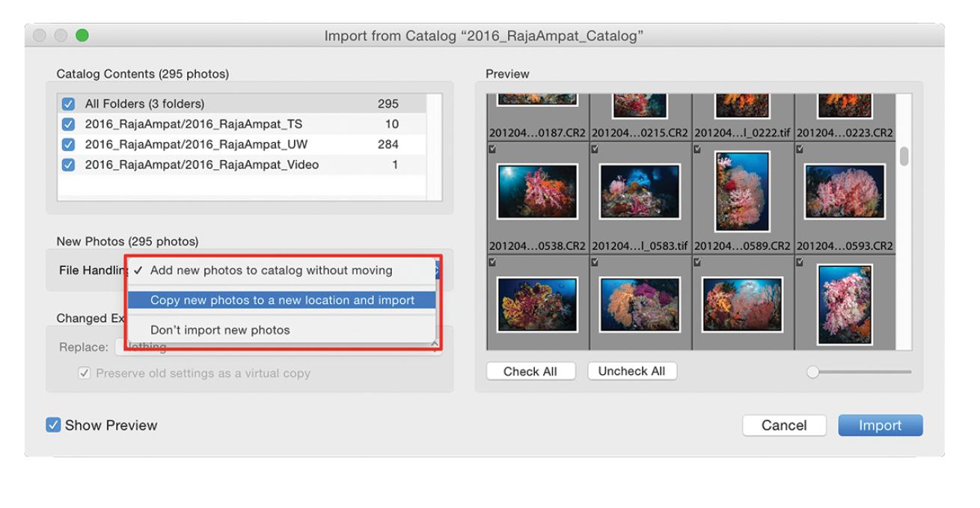Click the File Handling dropdown arrow
The width and height of the screenshot is (980, 508).
click(437, 270)
